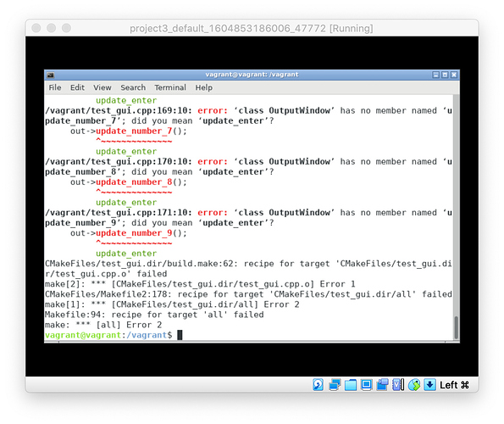Maximize the vagrant terminal window
504x424 pixels.
(445, 75)
